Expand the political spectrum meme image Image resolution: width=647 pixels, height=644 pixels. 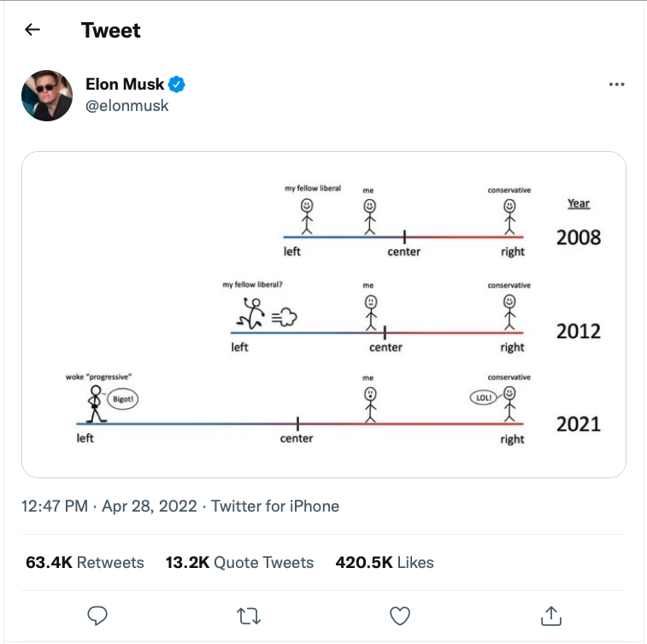click(324, 314)
